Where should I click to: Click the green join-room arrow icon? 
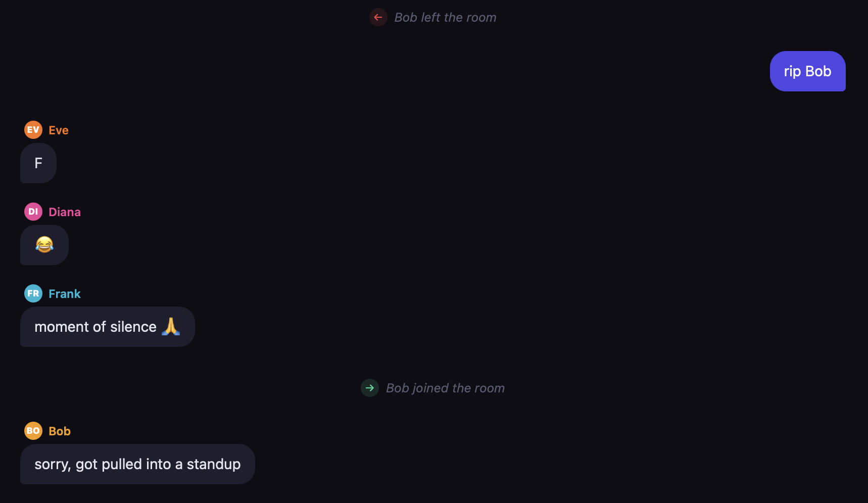pos(370,388)
